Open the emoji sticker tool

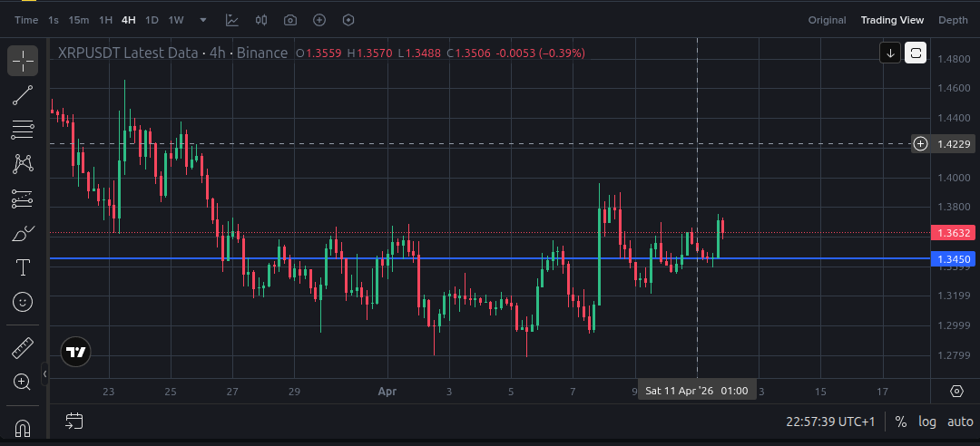(x=23, y=302)
